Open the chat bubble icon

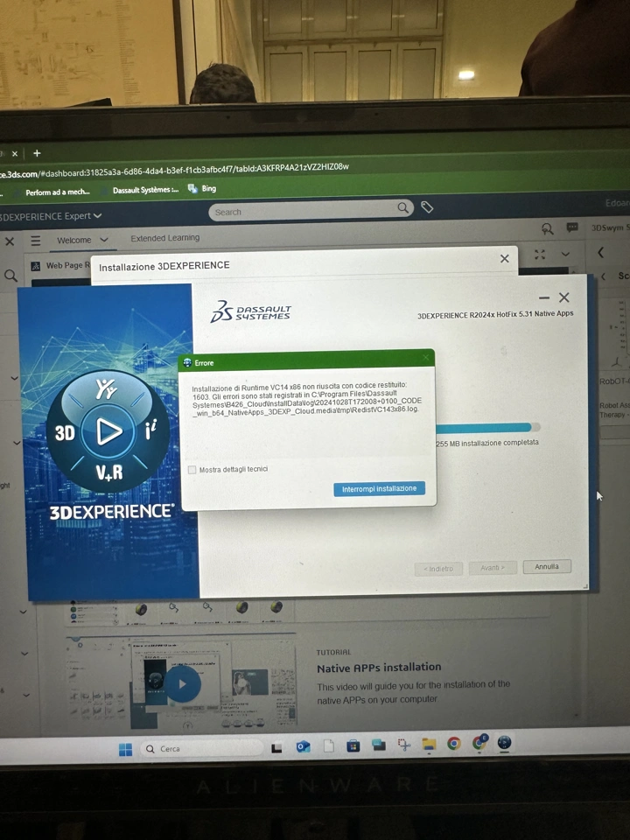(x=572, y=228)
